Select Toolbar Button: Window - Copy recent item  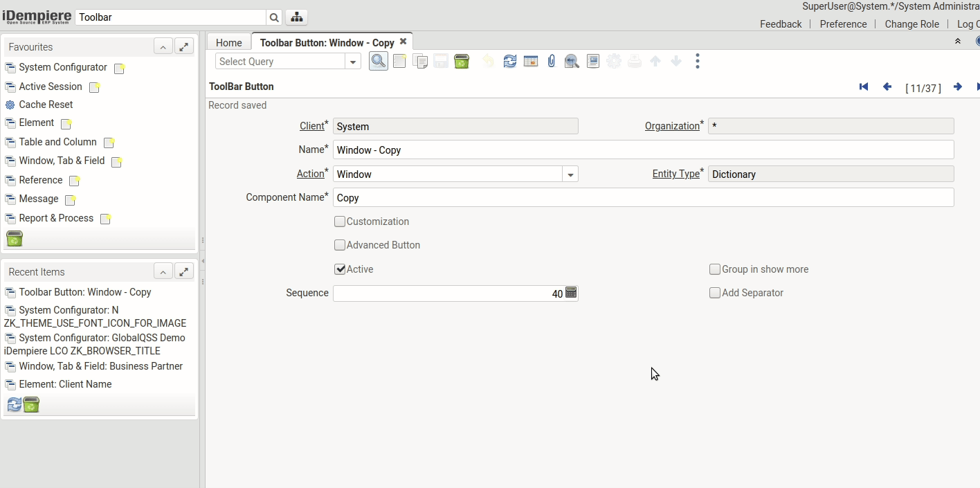(84, 292)
